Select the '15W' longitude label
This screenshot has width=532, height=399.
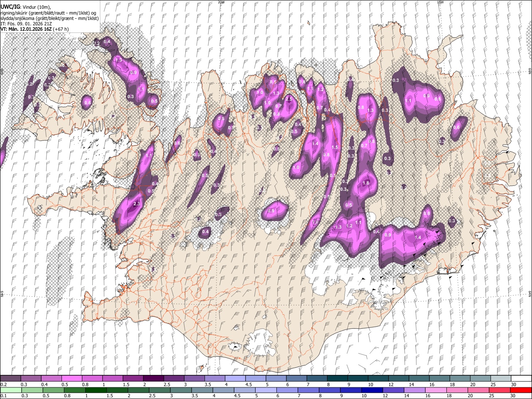coord(440,2)
